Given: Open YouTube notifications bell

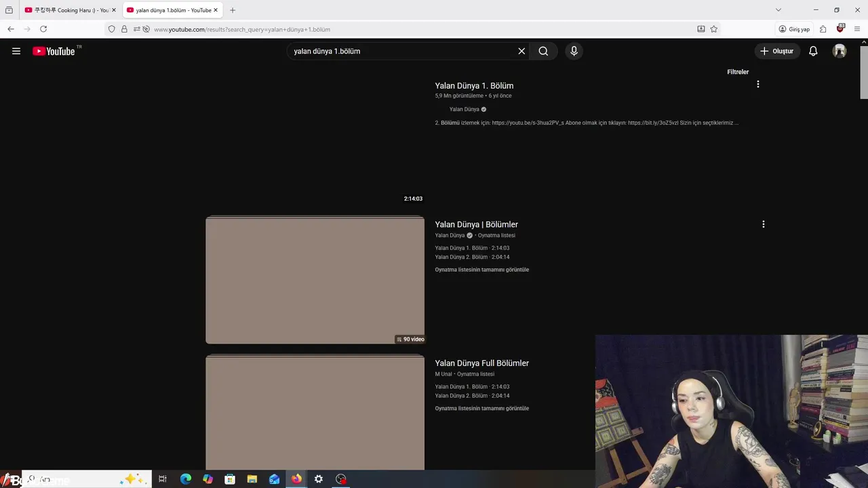Looking at the screenshot, I should (813, 51).
